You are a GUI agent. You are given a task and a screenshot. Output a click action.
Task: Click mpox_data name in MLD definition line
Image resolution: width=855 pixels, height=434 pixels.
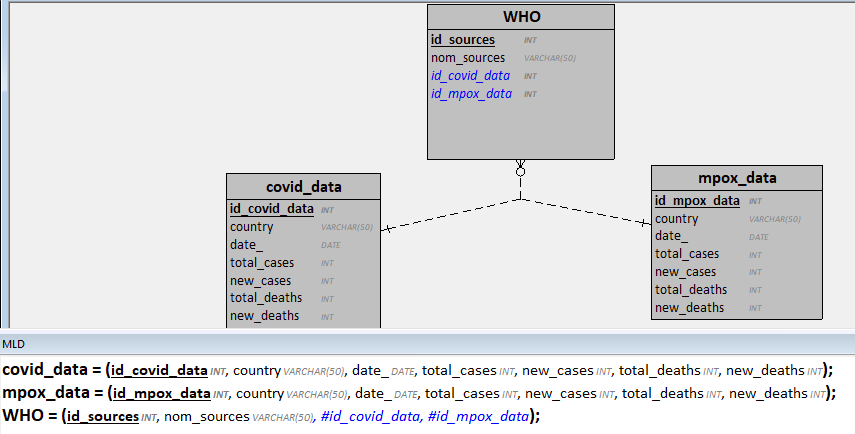(46, 393)
